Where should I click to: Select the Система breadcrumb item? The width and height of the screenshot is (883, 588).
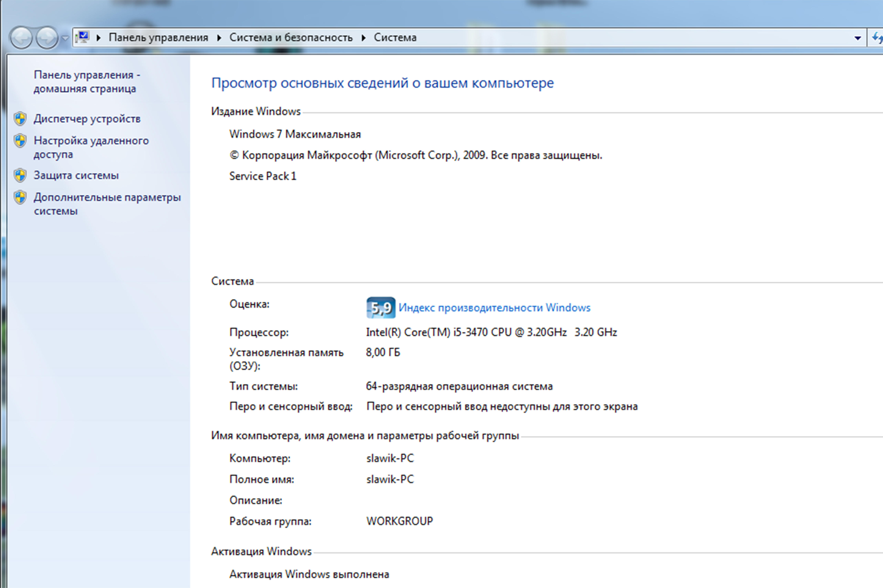395,37
